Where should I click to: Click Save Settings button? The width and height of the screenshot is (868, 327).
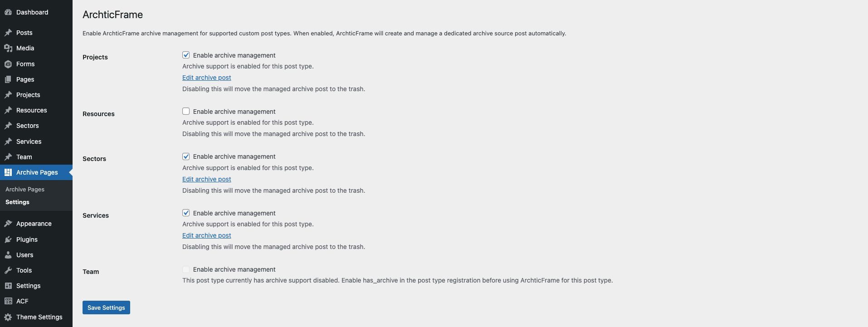click(106, 307)
